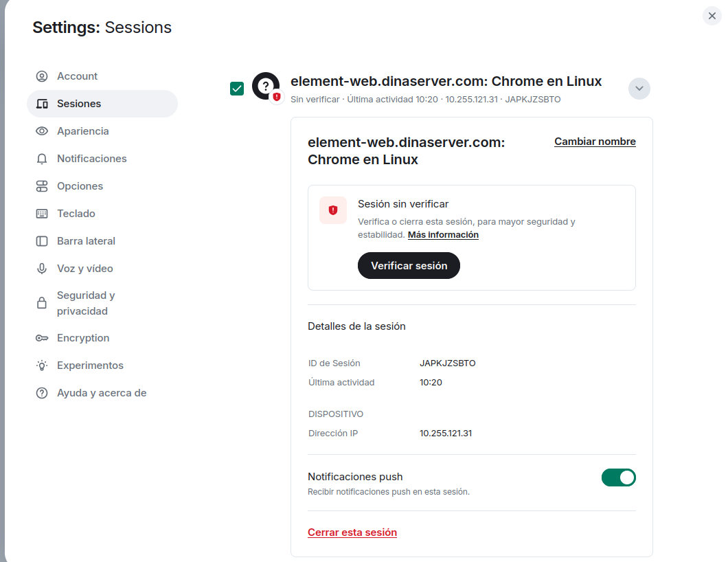Collapse session details with the chevron button
Image resolution: width=728 pixels, height=562 pixels.
coord(639,89)
